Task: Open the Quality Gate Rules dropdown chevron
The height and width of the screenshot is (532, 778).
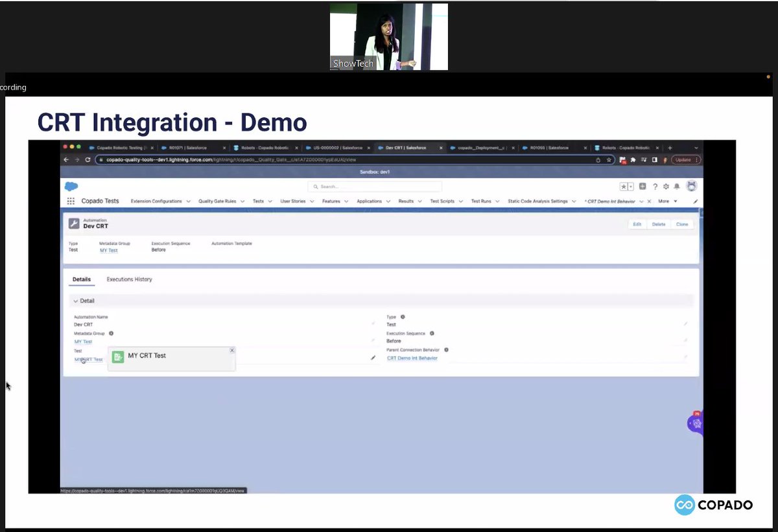Action: 243,202
